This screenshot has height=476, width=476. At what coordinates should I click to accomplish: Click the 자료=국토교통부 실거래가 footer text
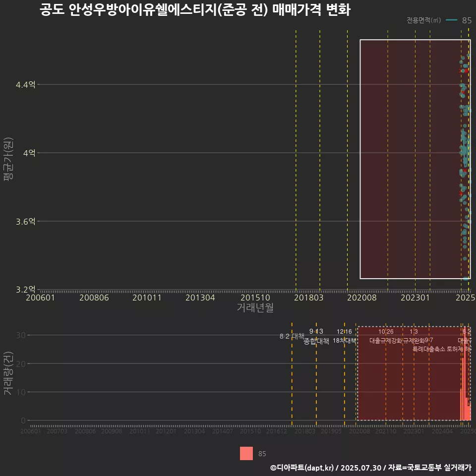(x=429, y=468)
